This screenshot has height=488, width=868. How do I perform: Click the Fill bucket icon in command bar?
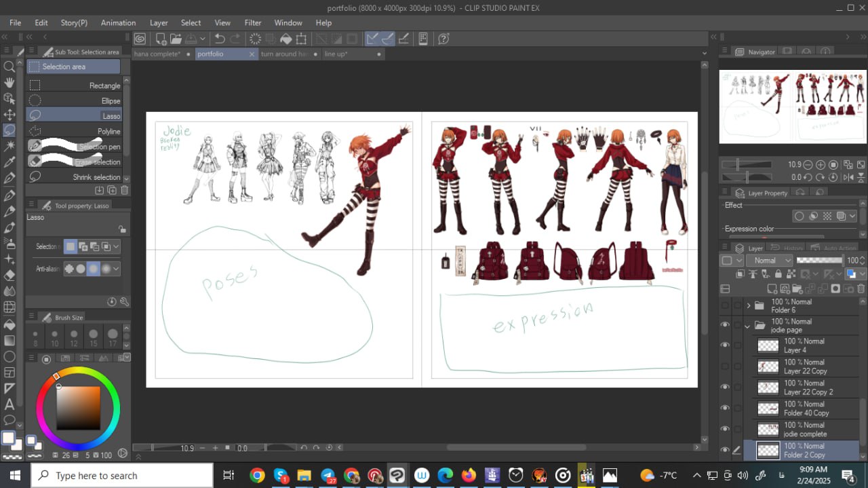(285, 39)
